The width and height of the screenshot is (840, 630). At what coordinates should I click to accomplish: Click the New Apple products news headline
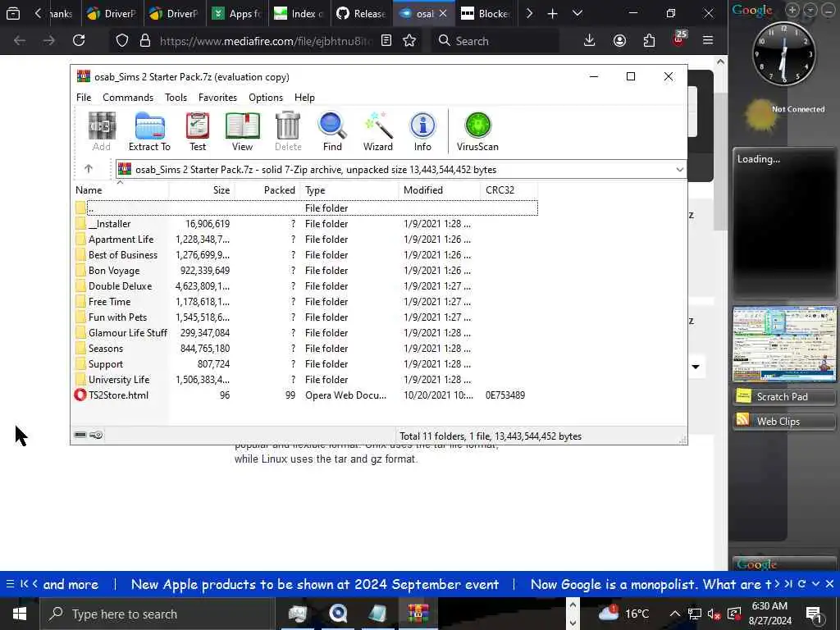[314, 584]
